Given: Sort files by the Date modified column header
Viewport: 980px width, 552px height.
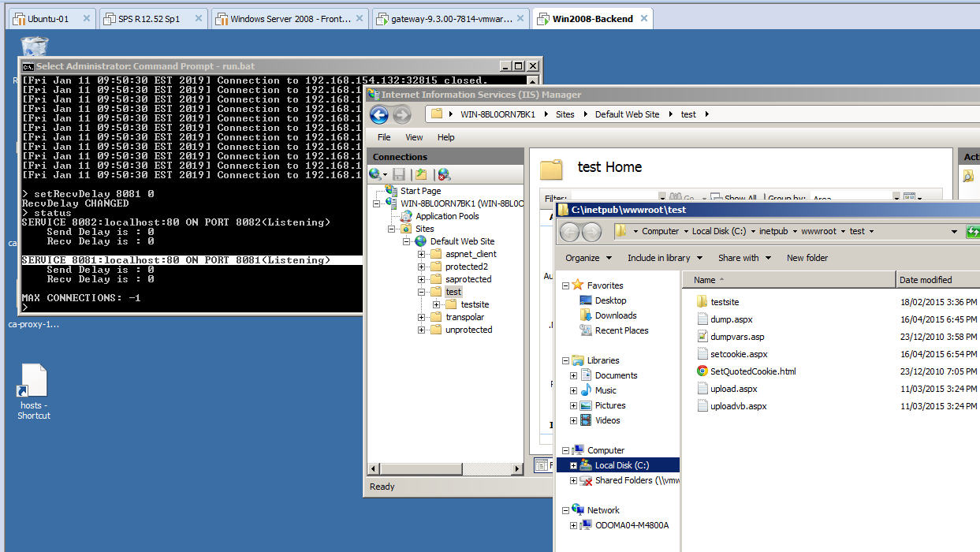Looking at the screenshot, I should coord(938,280).
